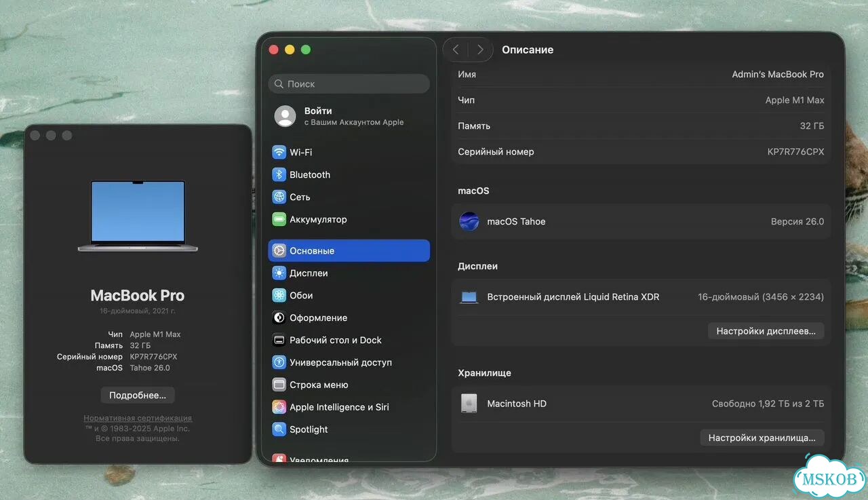Click the laptop icon beside Встроенный дисплей

coord(469,297)
